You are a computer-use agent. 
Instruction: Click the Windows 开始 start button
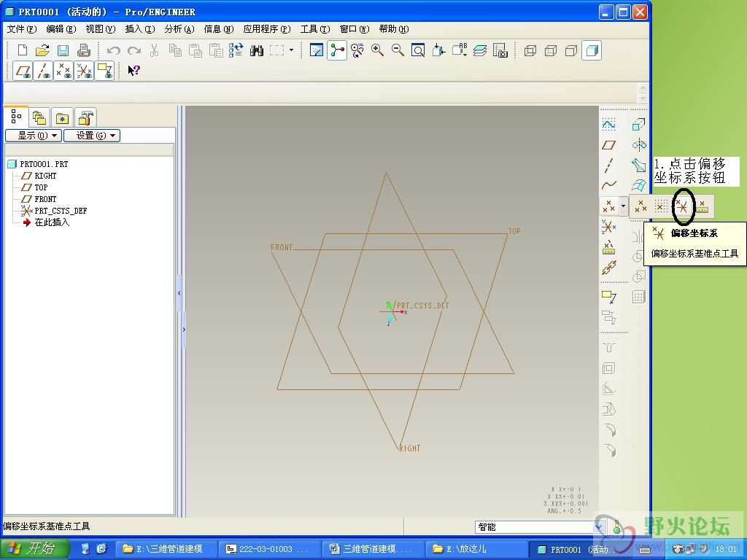pos(34,548)
